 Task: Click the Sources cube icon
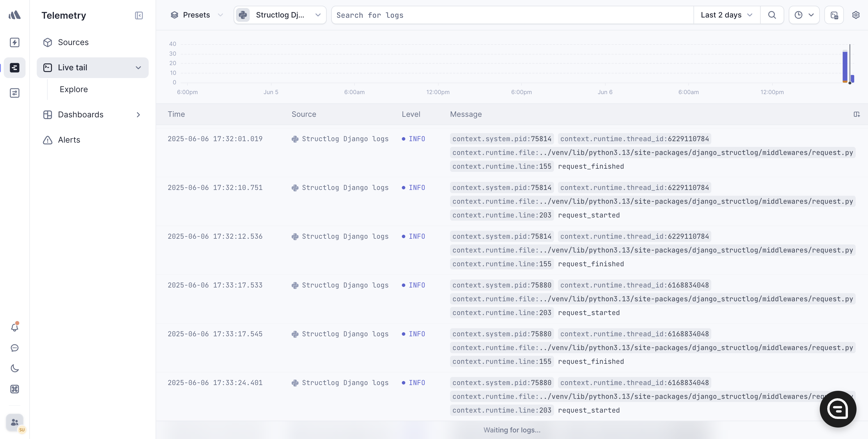pyautogui.click(x=48, y=42)
